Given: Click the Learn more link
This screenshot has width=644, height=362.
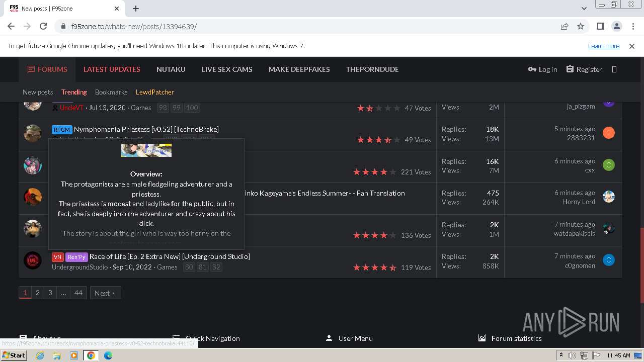Looking at the screenshot, I should (x=604, y=46).
